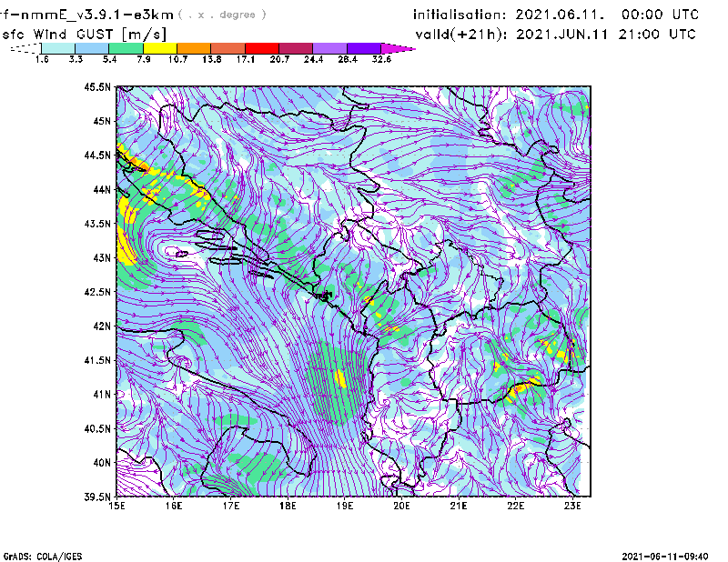Click the legend value 5.4

[109, 59]
